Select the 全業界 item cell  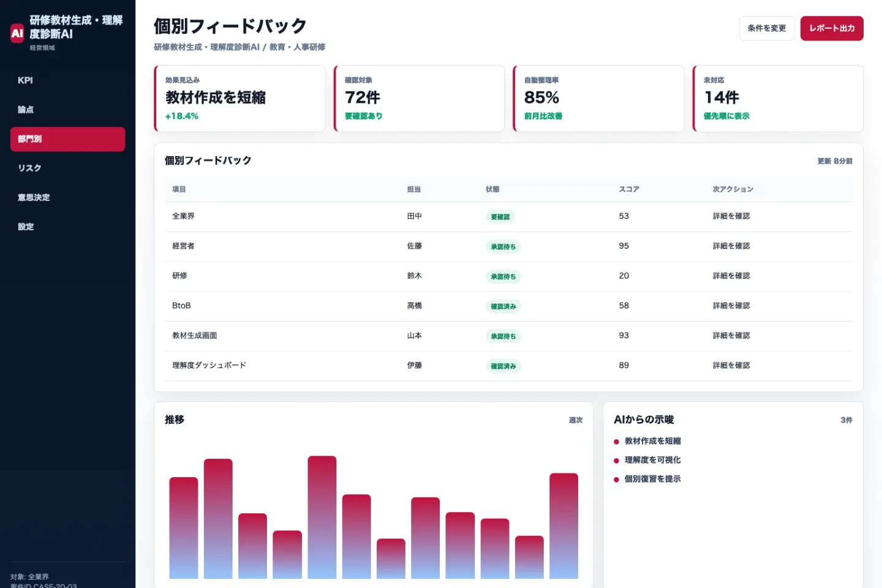(183, 216)
